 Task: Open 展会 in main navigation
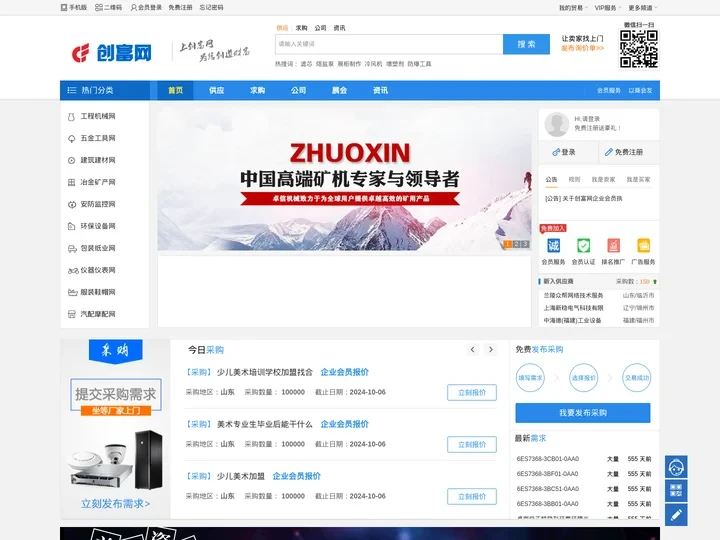[339, 90]
